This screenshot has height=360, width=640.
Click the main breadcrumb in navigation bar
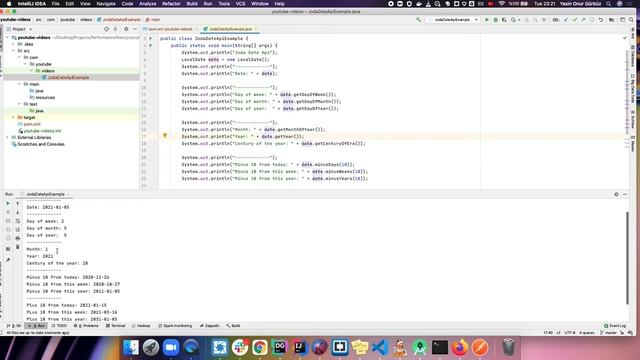click(153, 20)
